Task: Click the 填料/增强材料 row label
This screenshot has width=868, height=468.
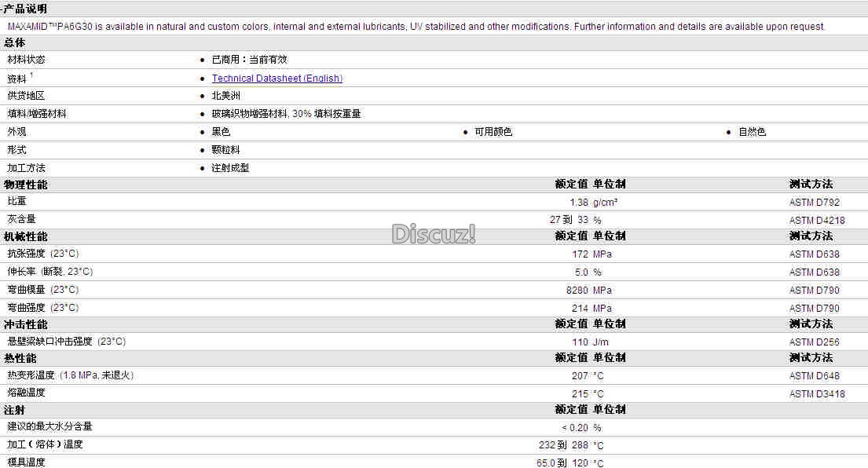Action: tap(37, 113)
